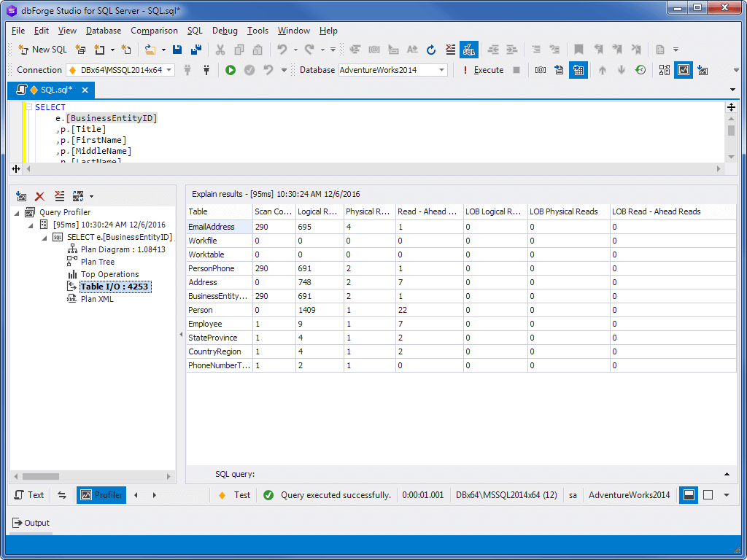747x560 pixels.
Task: Toggle the single pane layout icon
Action: point(708,495)
